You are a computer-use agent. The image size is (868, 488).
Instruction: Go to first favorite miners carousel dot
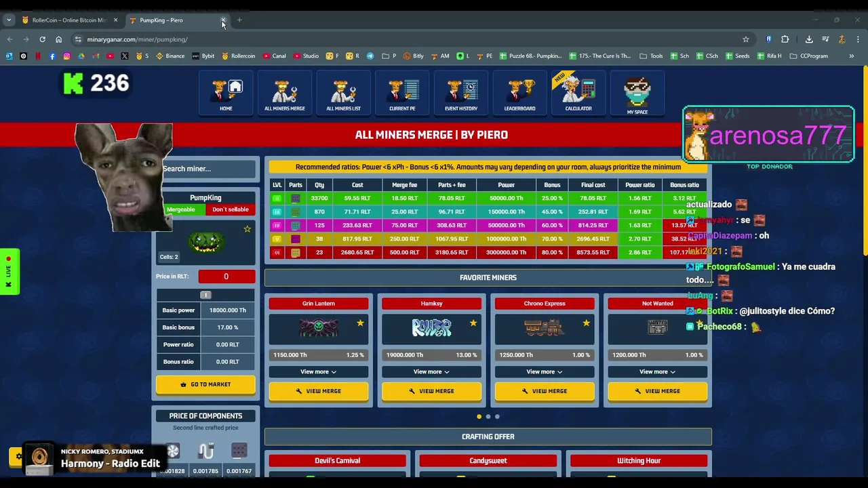coord(479,417)
